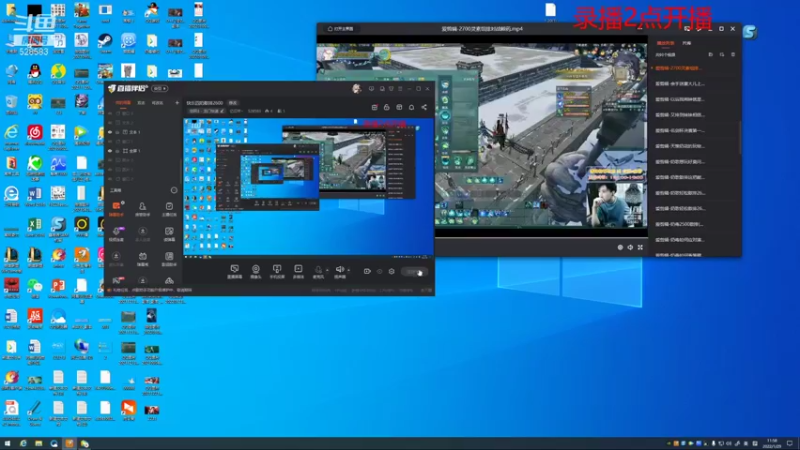Switch to the second scene tab
800x450 pixels.
(141, 103)
